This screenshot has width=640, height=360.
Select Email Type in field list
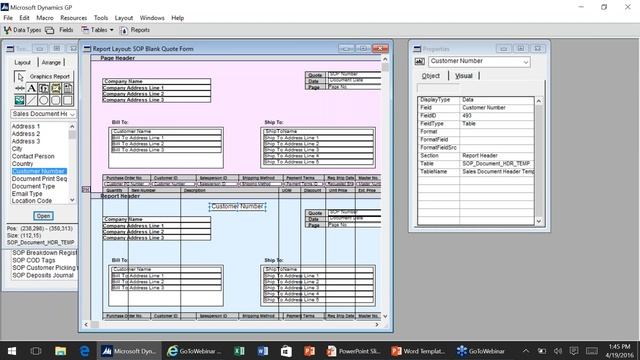(27, 193)
